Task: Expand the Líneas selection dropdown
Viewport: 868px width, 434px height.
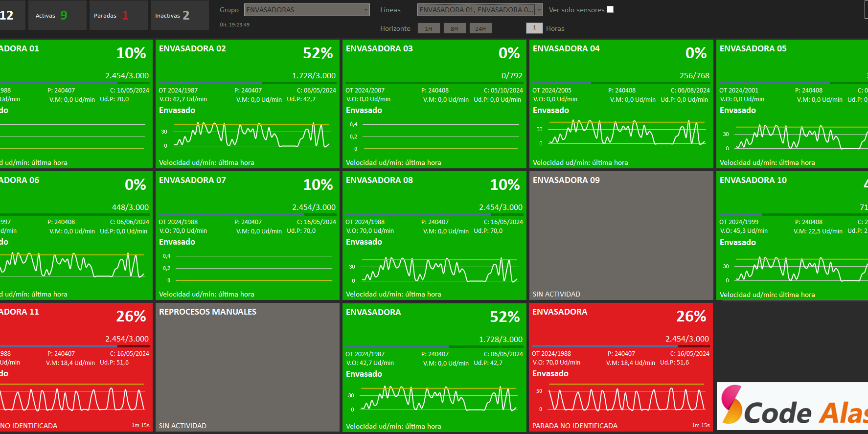Action: 480,10
